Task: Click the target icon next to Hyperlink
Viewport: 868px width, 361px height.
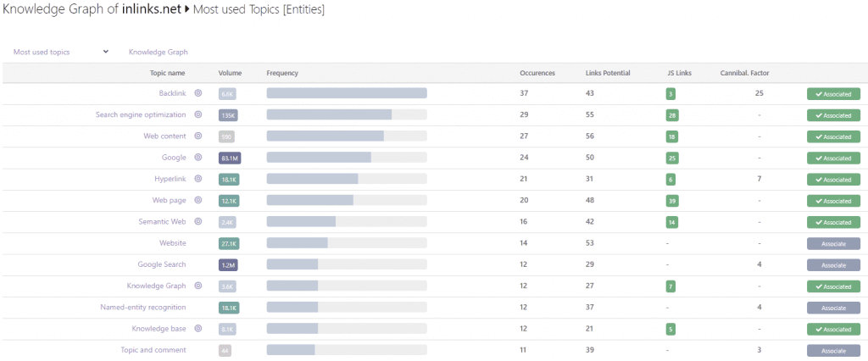Action: [x=198, y=180]
